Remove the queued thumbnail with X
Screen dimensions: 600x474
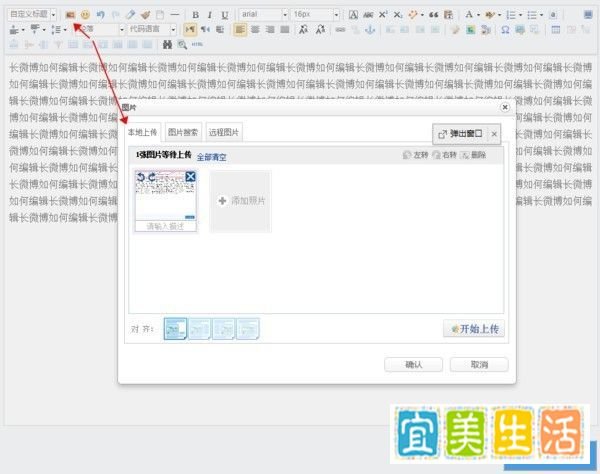click(x=190, y=176)
